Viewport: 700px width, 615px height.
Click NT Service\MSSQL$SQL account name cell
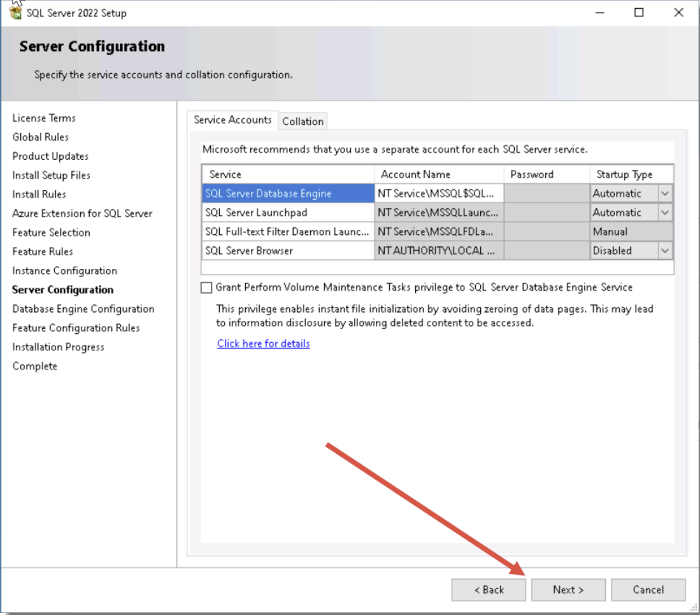(439, 193)
